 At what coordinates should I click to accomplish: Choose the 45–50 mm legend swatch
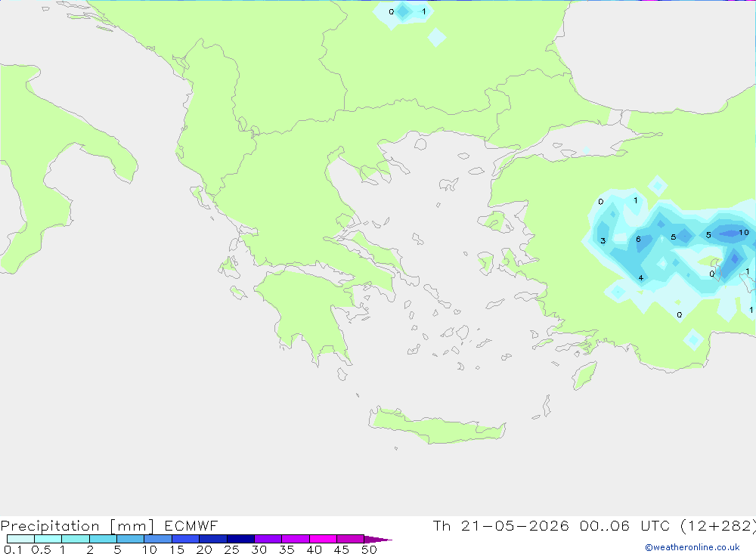(x=351, y=539)
